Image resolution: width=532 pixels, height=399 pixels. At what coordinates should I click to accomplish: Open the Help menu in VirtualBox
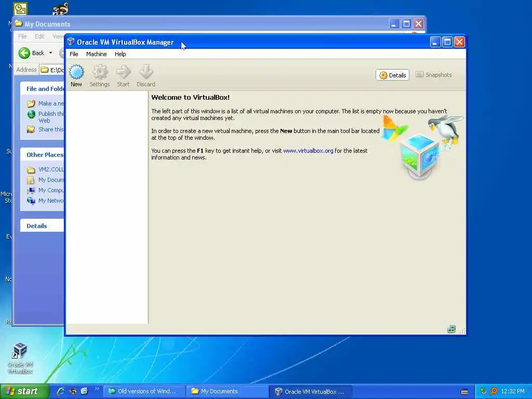point(120,54)
